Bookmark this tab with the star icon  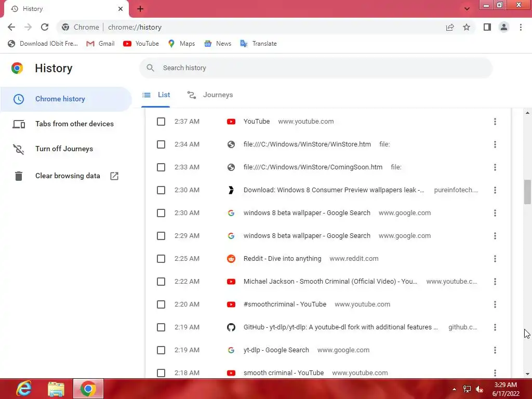(467, 27)
